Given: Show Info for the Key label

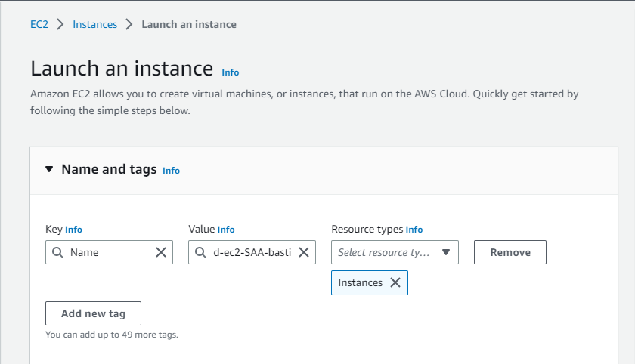Looking at the screenshot, I should click(x=73, y=230).
